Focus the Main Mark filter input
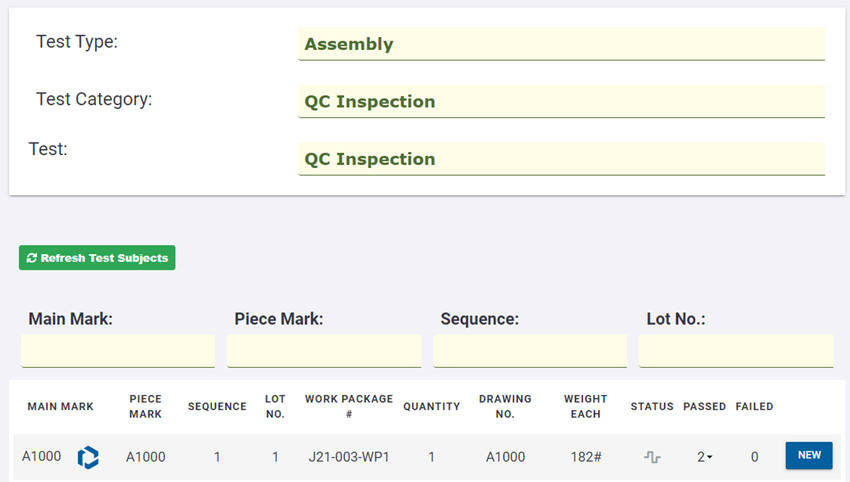The image size is (850, 482). 118,351
